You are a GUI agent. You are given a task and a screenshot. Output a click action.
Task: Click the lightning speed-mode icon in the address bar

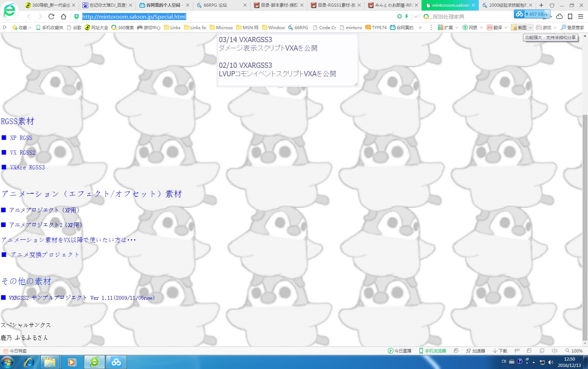(406, 17)
